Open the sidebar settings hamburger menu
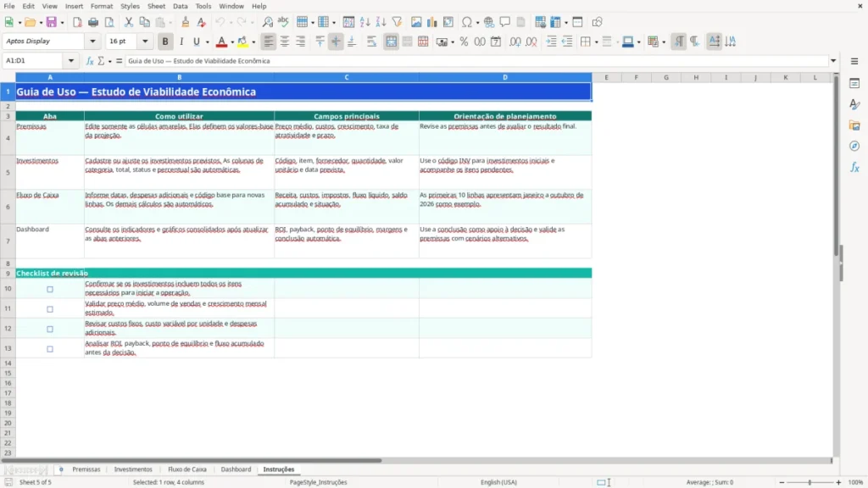 pos(854,61)
